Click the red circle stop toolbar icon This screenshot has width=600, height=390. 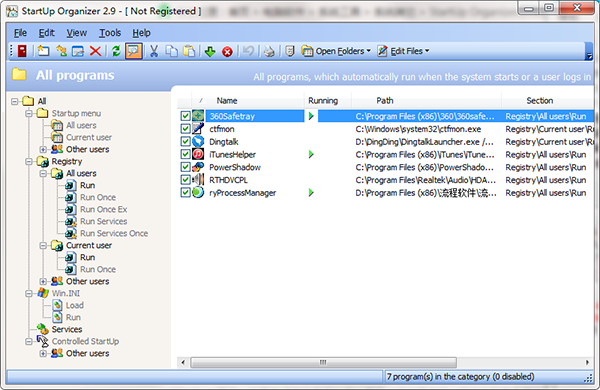click(227, 52)
